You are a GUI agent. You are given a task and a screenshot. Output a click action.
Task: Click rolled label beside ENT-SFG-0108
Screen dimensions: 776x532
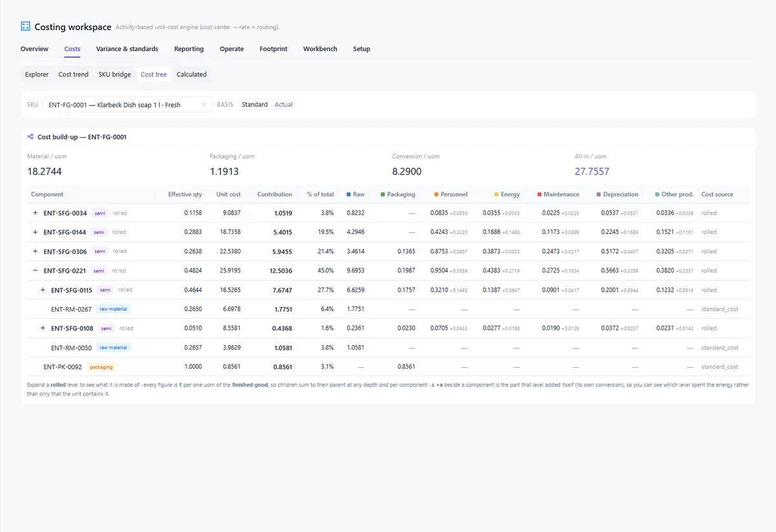pyautogui.click(x=126, y=328)
